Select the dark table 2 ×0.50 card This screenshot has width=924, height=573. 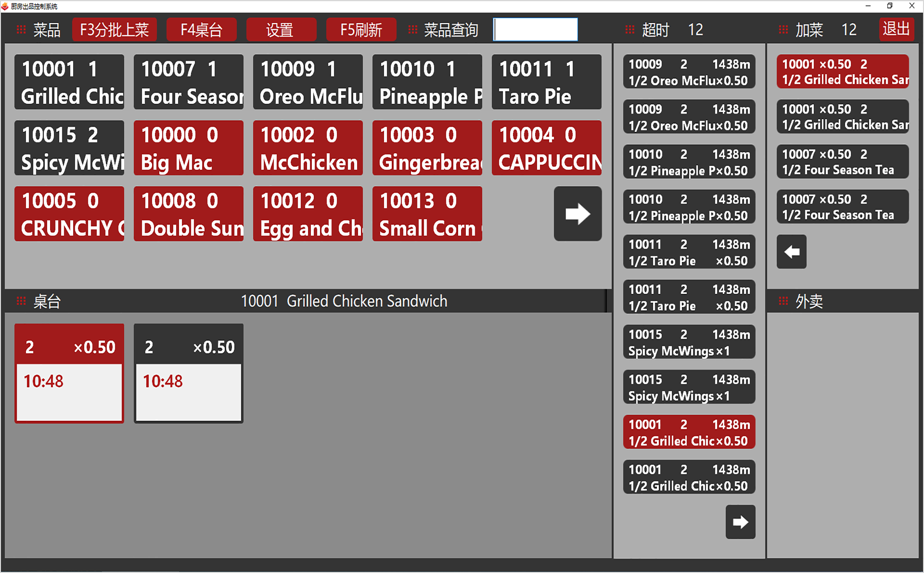coord(189,373)
